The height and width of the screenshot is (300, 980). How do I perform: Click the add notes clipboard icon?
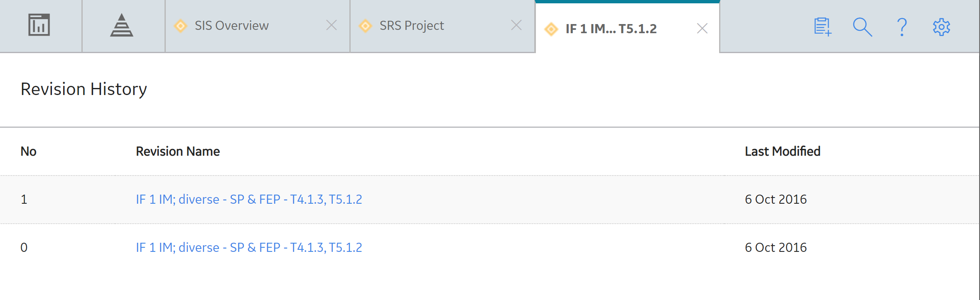pyautogui.click(x=823, y=27)
